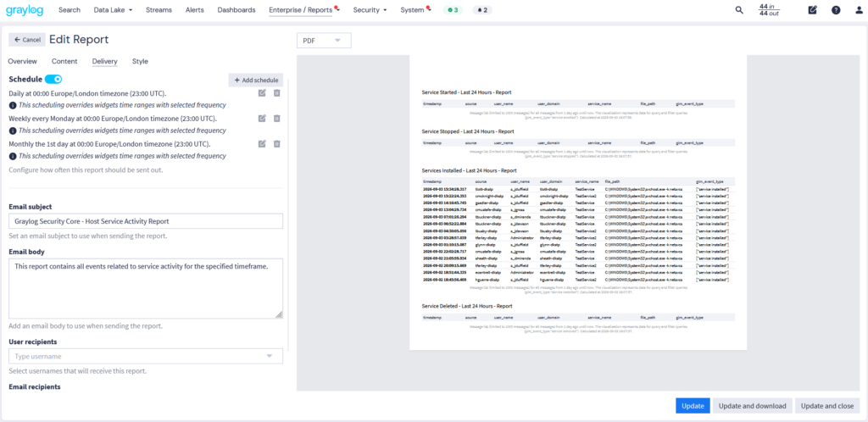The width and height of the screenshot is (868, 422).
Task: Click the notification bell badge showing 2
Action: point(482,10)
